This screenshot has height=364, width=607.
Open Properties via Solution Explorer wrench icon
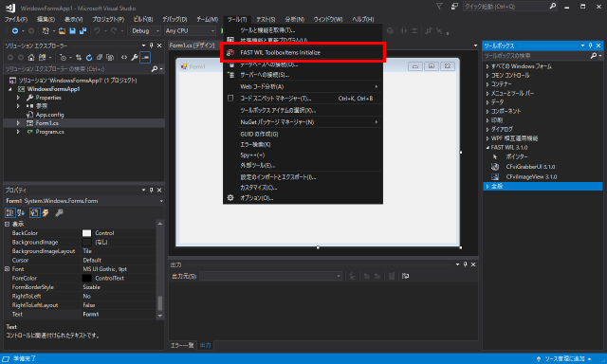[135, 57]
